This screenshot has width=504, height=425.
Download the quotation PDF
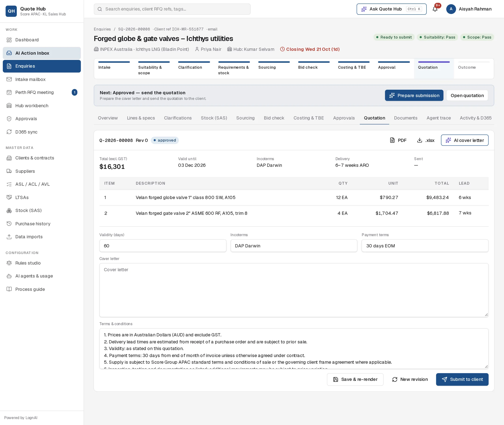tap(398, 140)
